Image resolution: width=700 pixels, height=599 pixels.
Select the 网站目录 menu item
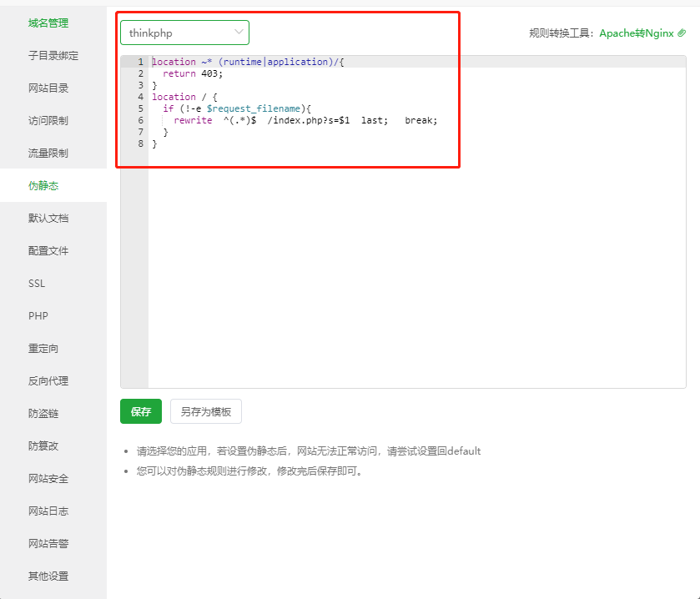click(x=48, y=88)
